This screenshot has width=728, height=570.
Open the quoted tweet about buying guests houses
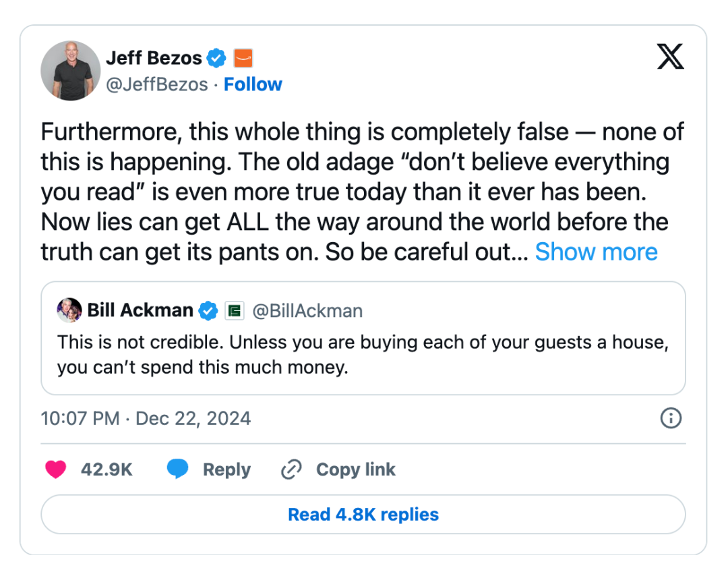[363, 355]
